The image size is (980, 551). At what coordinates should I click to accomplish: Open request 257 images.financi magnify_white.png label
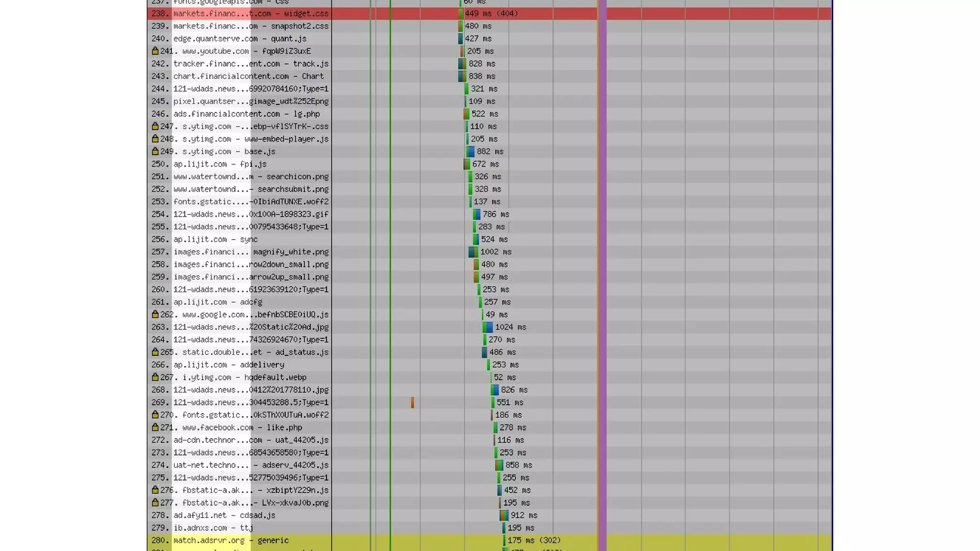click(x=251, y=252)
